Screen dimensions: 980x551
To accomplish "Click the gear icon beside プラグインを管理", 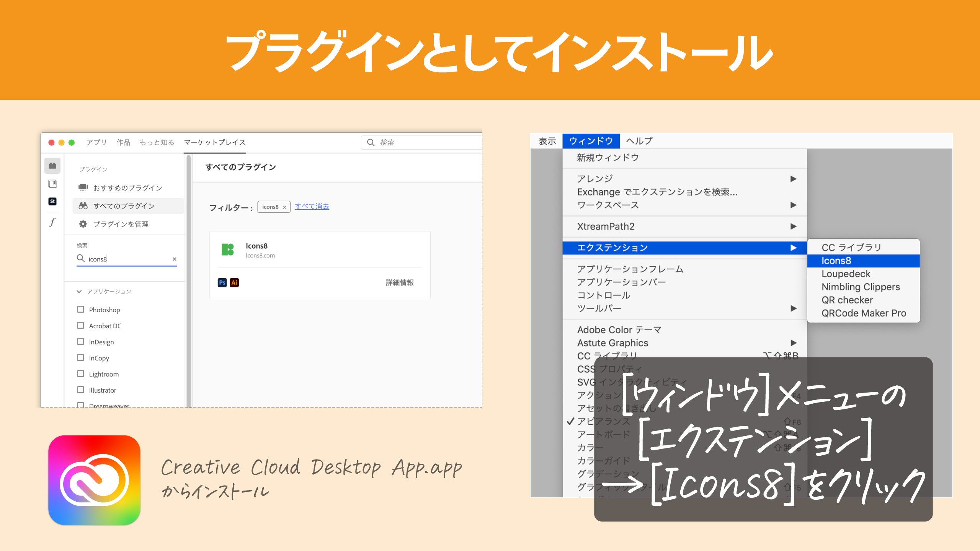I will click(83, 224).
